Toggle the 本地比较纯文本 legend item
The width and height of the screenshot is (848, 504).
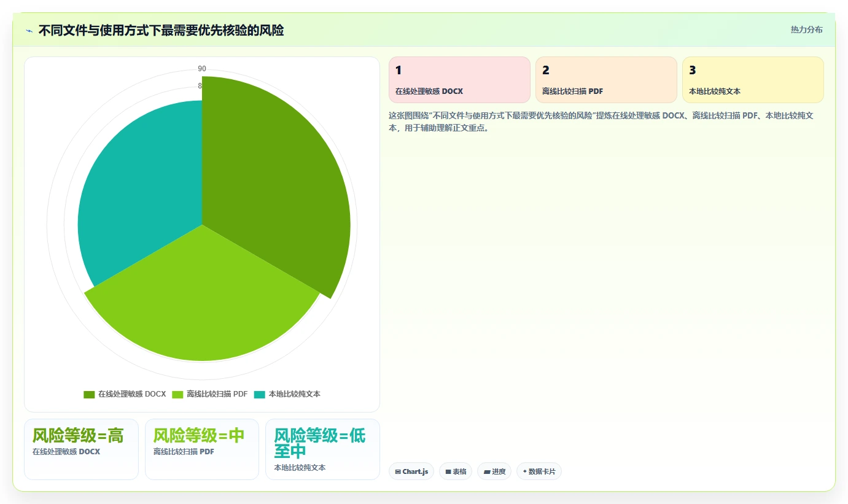pyautogui.click(x=287, y=394)
